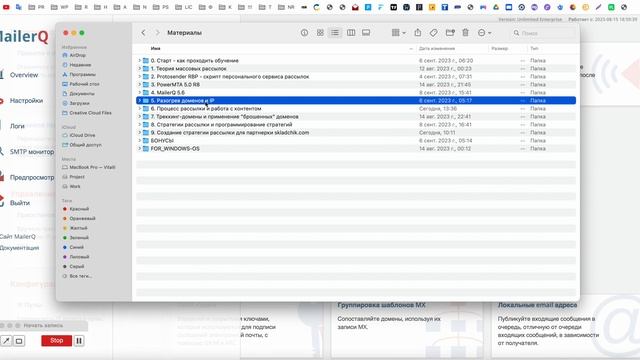Select row '8. Стратегии рассылки и программирование стратегий'
This screenshot has width=640, height=360.
pos(356,124)
